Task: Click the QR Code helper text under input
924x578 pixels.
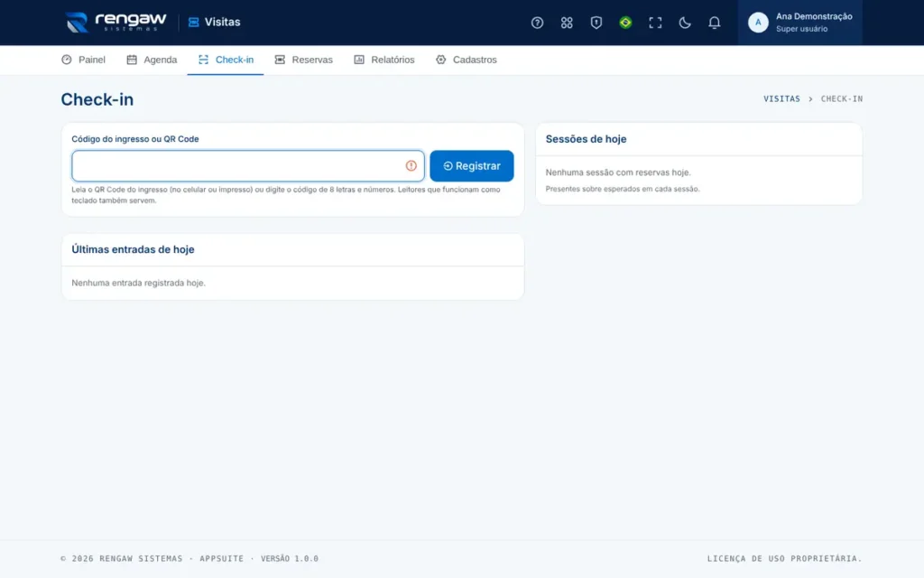Action: (286, 195)
